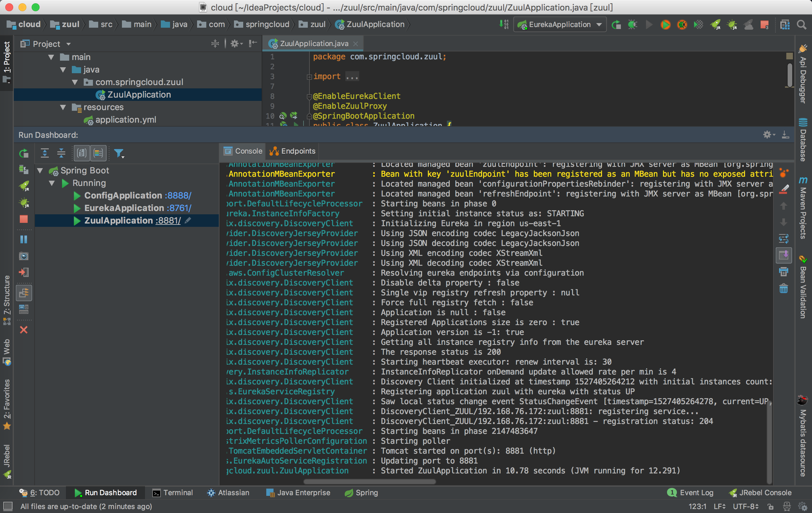Click the camera thread dump icon
The width and height of the screenshot is (812, 513).
24,256
